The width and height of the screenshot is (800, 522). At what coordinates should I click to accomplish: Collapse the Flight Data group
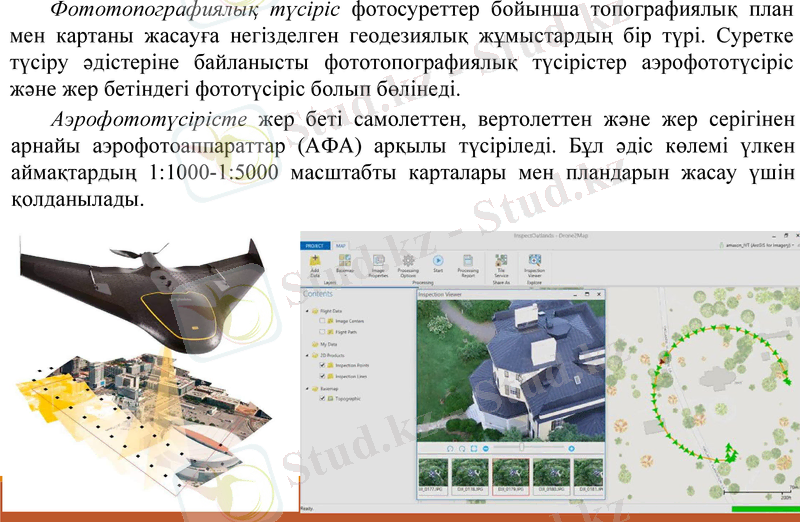(x=307, y=311)
